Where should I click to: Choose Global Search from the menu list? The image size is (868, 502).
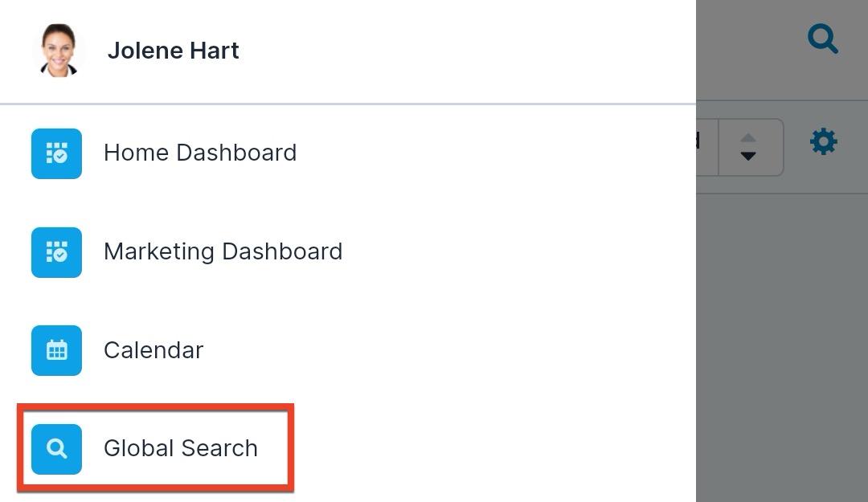click(180, 449)
